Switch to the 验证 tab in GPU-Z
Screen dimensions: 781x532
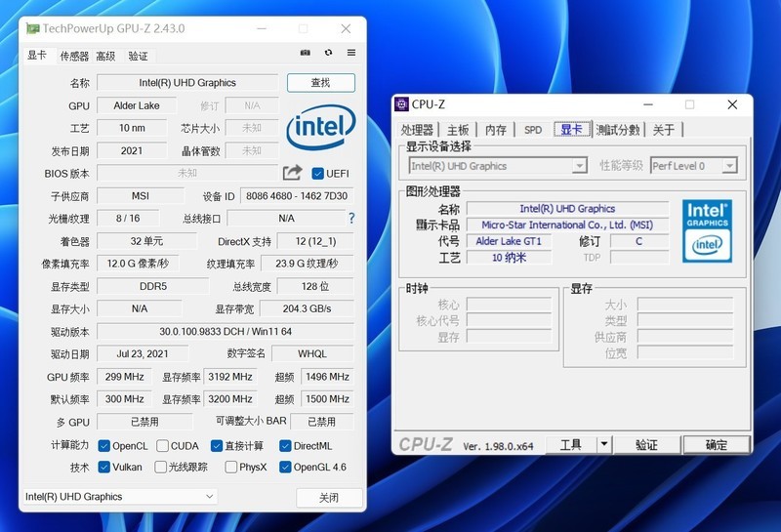(x=138, y=57)
